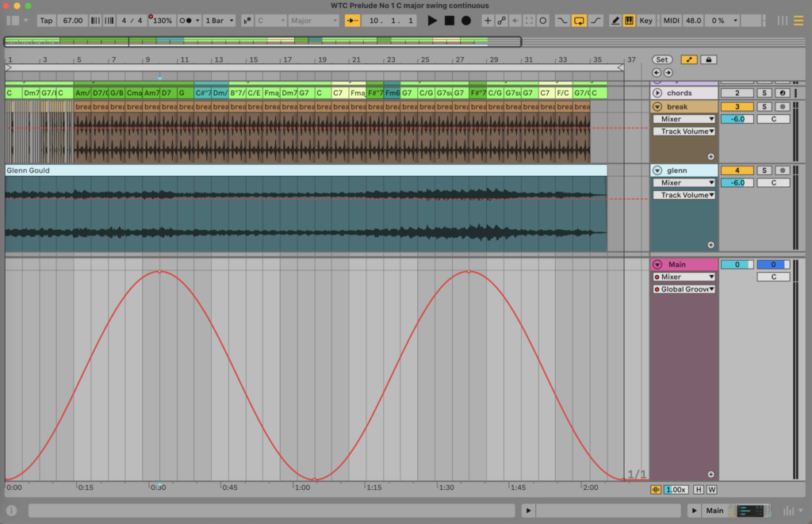Unfold the chords track
This screenshot has height=524, width=812.
coord(657,94)
